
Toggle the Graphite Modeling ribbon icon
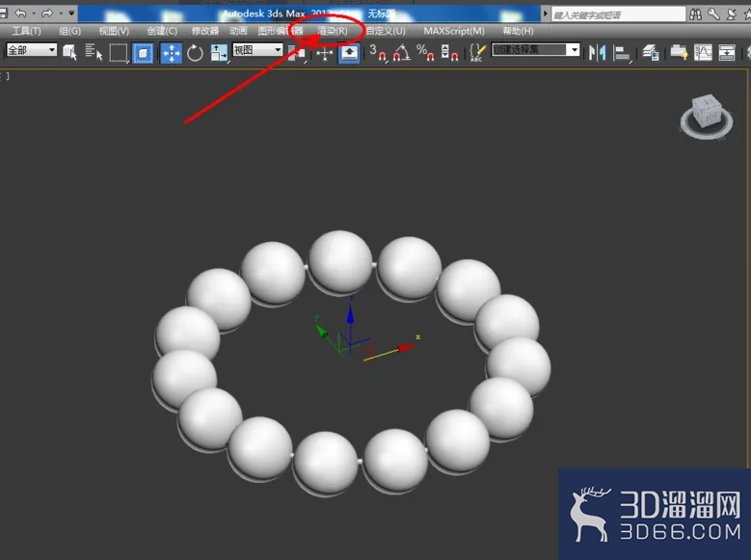click(679, 52)
